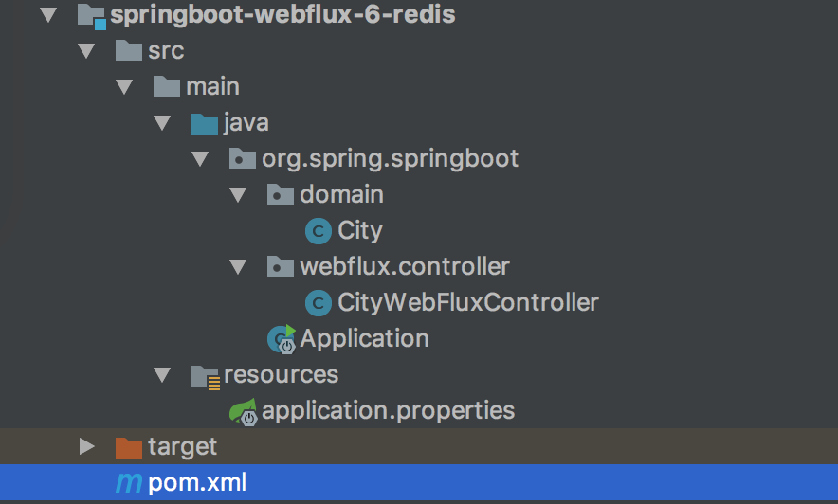Expand the target folder arrow
Viewport: 838px width, 504px height.
coord(86,446)
